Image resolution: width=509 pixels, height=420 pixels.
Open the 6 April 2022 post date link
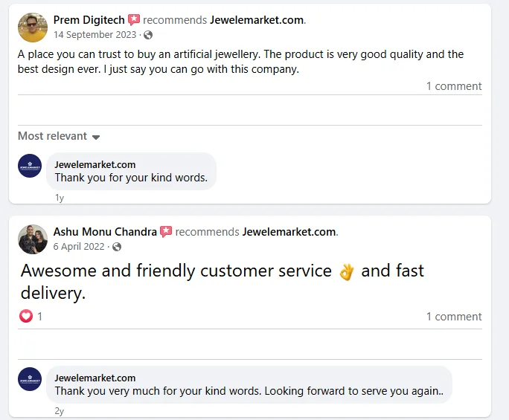pos(79,247)
